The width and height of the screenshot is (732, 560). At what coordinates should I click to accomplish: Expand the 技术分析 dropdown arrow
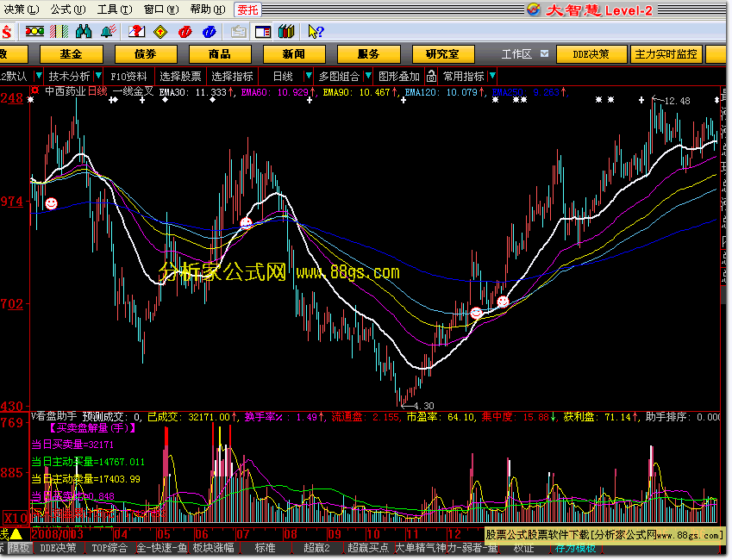tap(98, 76)
